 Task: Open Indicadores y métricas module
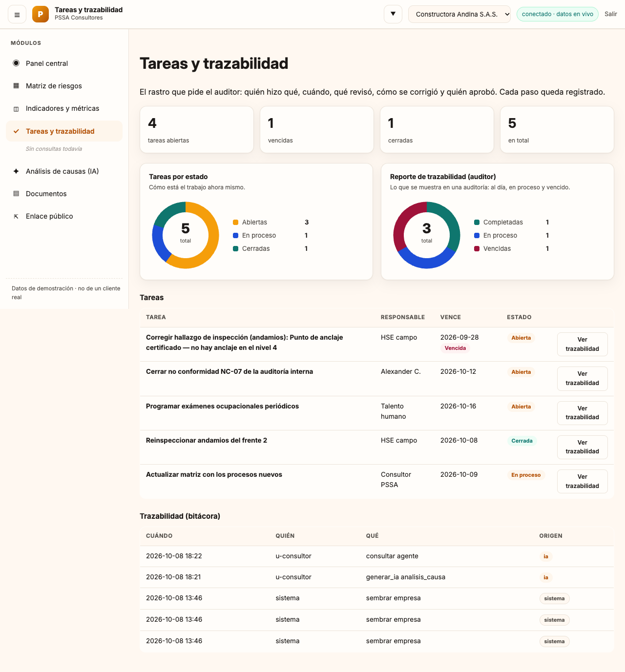[x=64, y=108]
